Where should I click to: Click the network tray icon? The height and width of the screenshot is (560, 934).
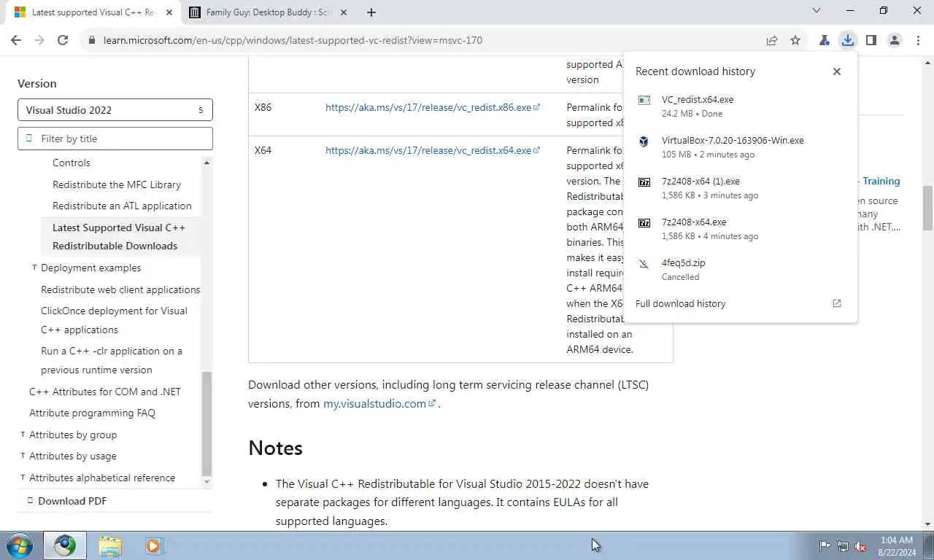coord(843,546)
